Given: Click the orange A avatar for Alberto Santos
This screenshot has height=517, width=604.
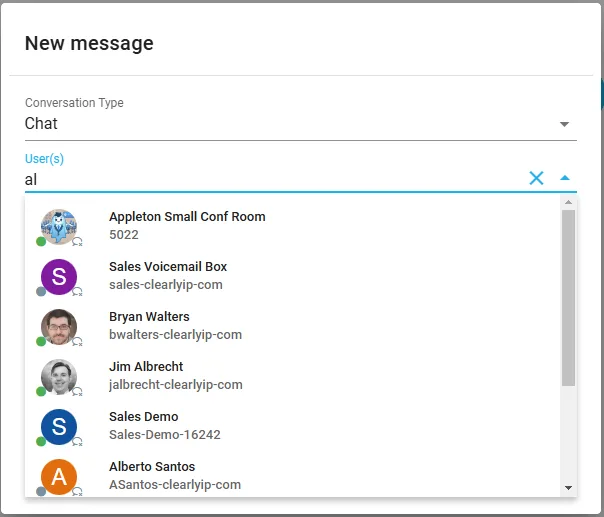Looking at the screenshot, I should 59,477.
